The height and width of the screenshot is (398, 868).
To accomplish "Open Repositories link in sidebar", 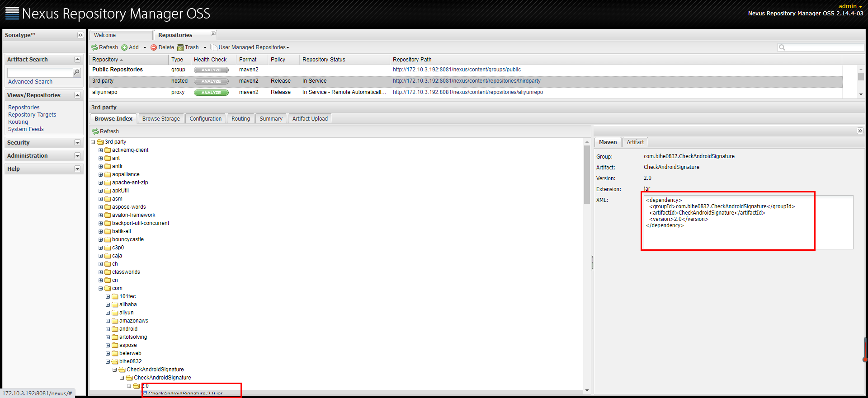I will [24, 108].
